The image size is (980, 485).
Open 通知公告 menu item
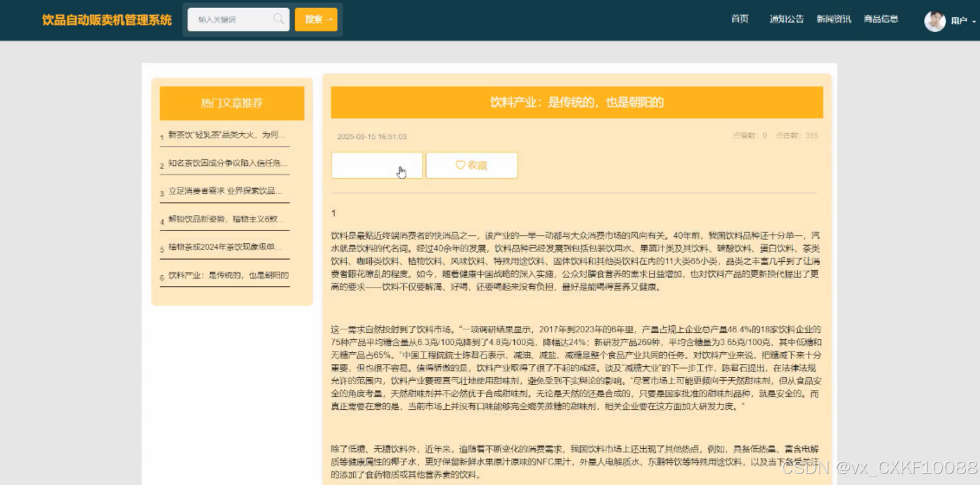786,19
